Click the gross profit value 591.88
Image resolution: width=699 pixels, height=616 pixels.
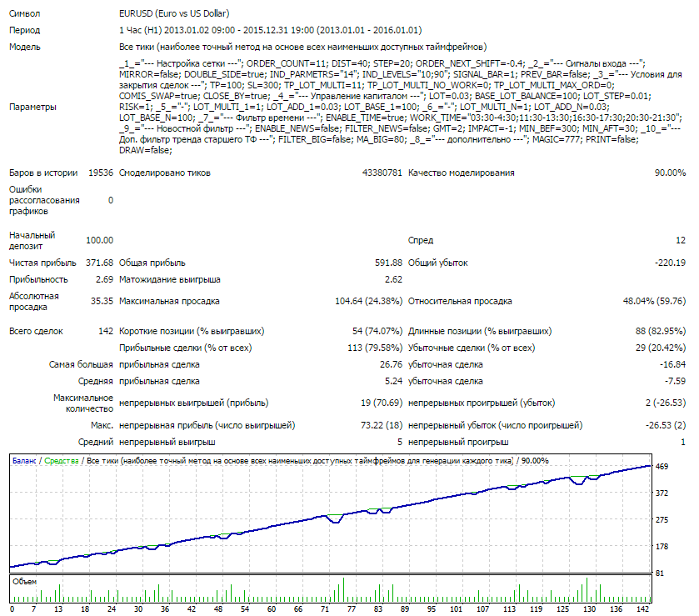(388, 263)
